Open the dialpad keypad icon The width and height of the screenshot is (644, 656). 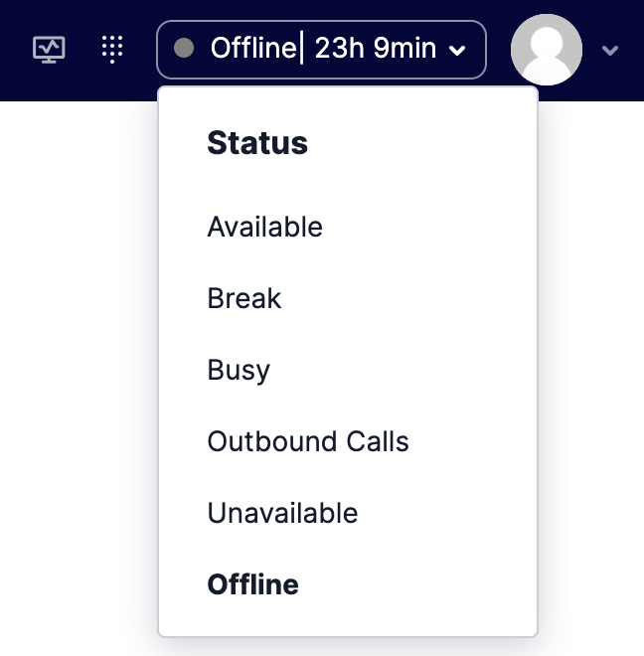pos(112,50)
